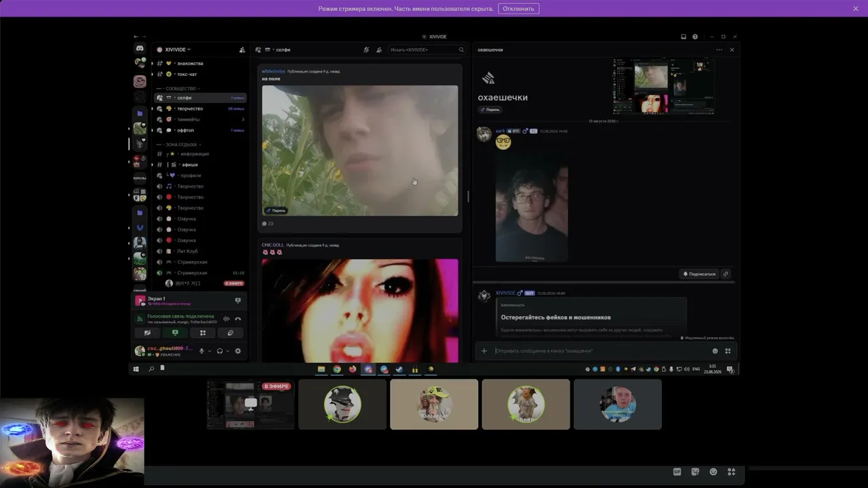Open Steam from the shared screen taskbar
The width and height of the screenshot is (868, 488).
pyautogui.click(x=399, y=369)
